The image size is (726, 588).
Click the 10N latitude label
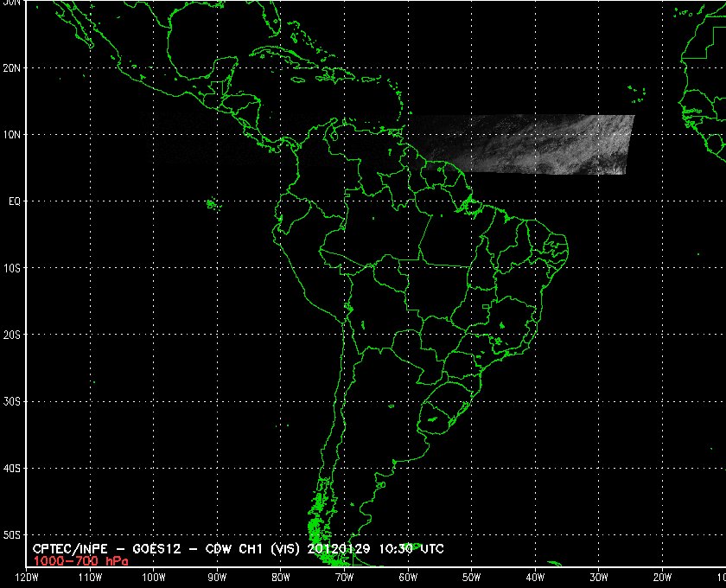tap(12, 135)
